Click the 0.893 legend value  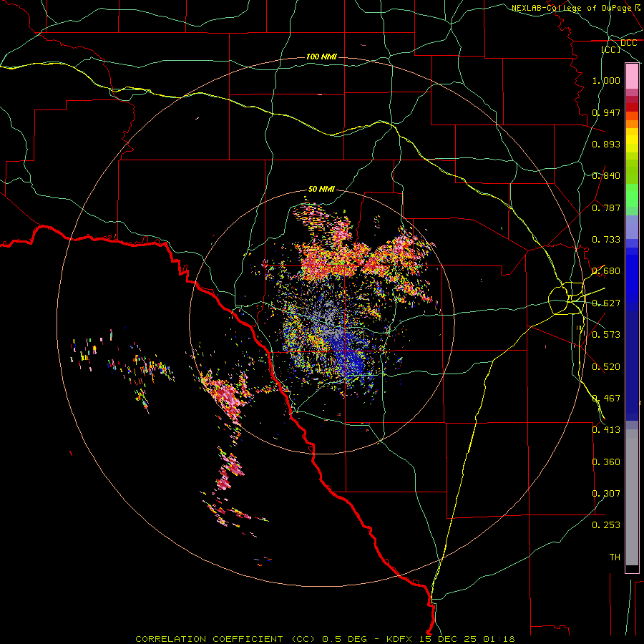click(606, 144)
